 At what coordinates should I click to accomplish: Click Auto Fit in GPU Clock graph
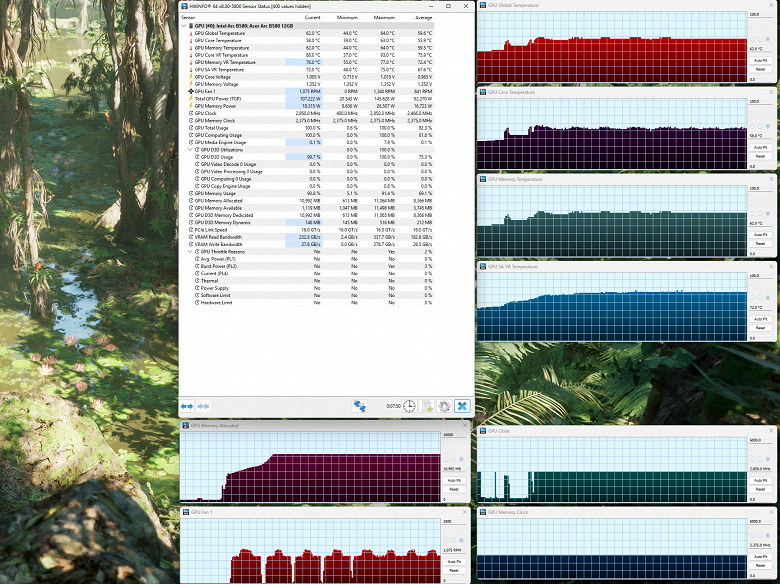click(x=760, y=481)
